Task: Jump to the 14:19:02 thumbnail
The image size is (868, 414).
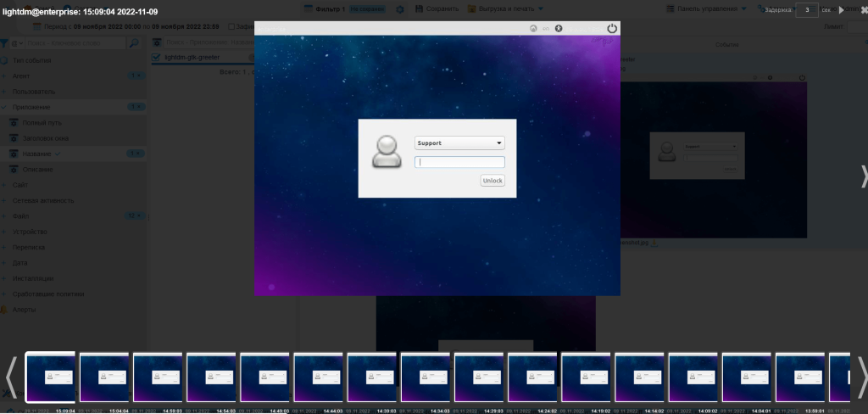Action: [x=587, y=378]
